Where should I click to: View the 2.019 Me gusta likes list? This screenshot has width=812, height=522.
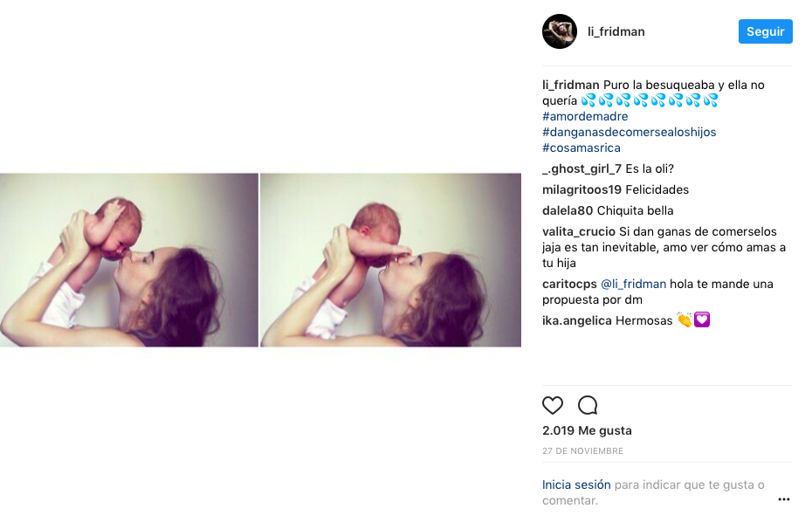point(586,430)
